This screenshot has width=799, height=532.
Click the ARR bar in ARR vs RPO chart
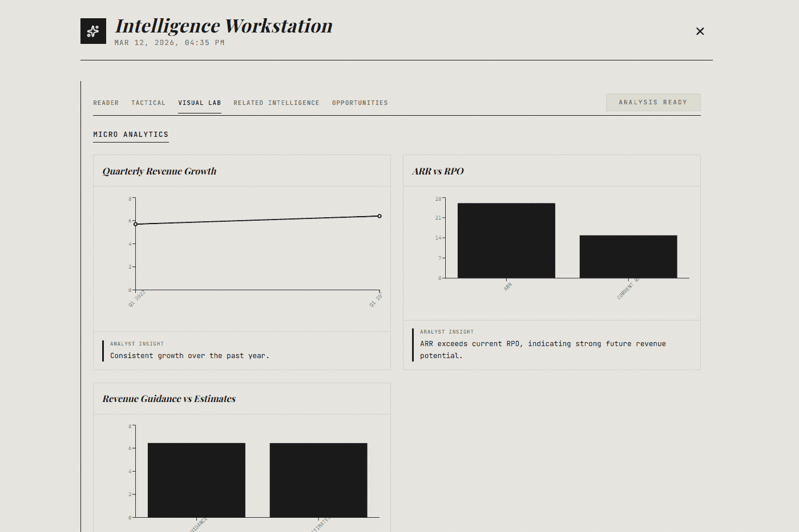(506, 239)
